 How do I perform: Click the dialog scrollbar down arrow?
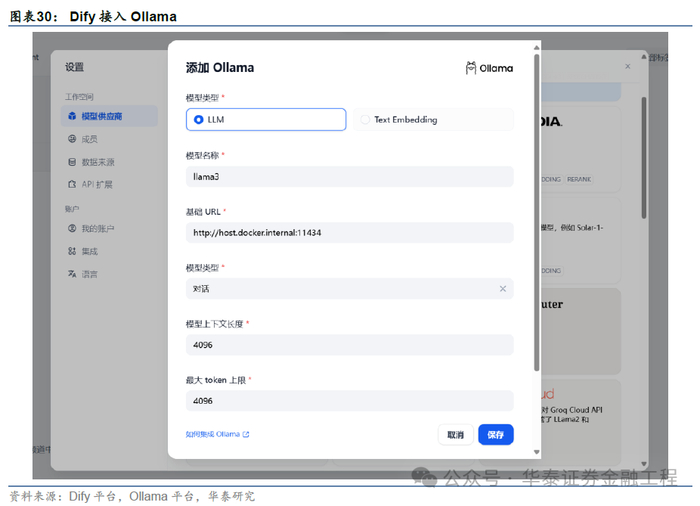click(x=537, y=452)
